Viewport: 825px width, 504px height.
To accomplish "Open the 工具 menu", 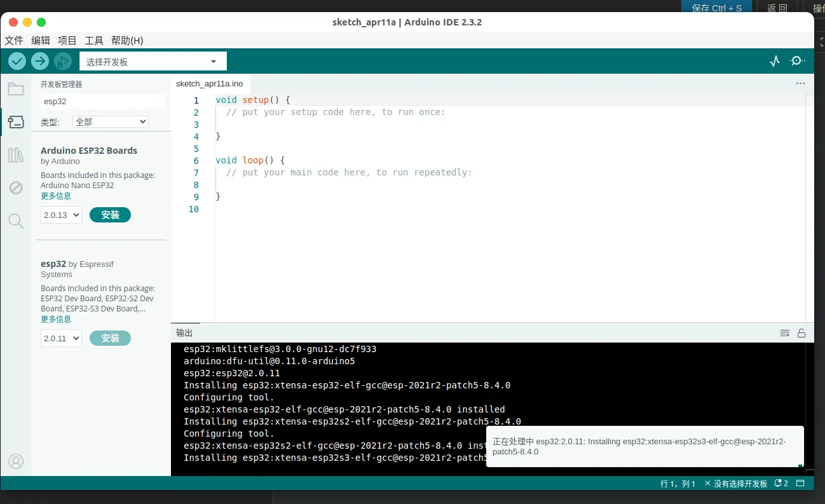I will 94,41.
